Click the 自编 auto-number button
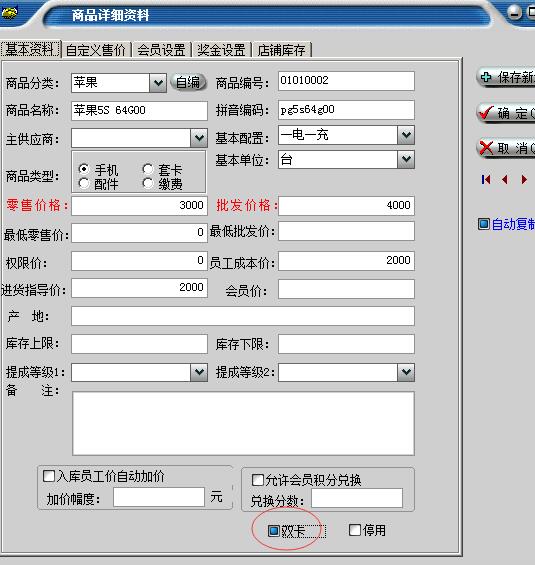This screenshot has height=565, width=535. [x=188, y=82]
